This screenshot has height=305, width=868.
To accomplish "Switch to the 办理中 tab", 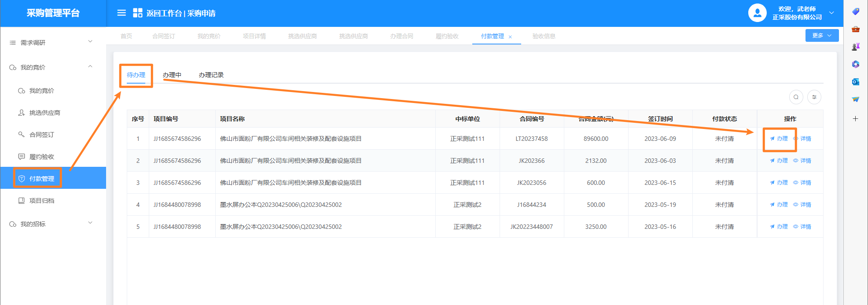I will [x=172, y=75].
